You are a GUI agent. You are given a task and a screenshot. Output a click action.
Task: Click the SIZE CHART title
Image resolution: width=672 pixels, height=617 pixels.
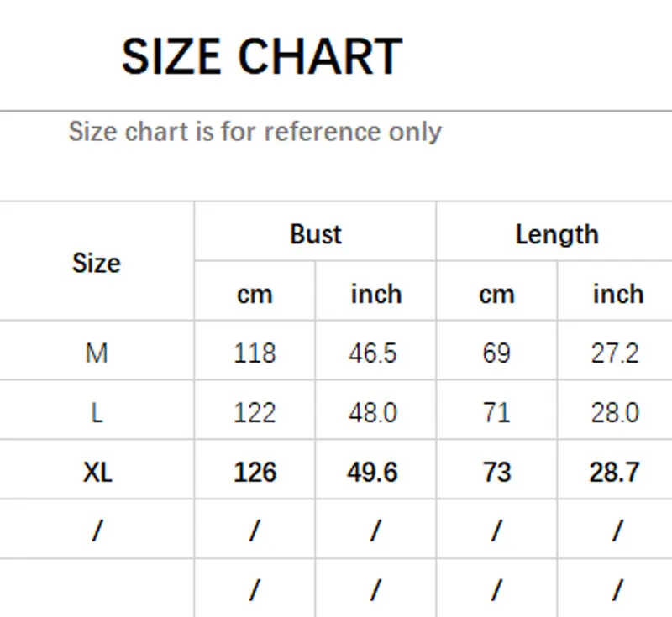(x=261, y=57)
